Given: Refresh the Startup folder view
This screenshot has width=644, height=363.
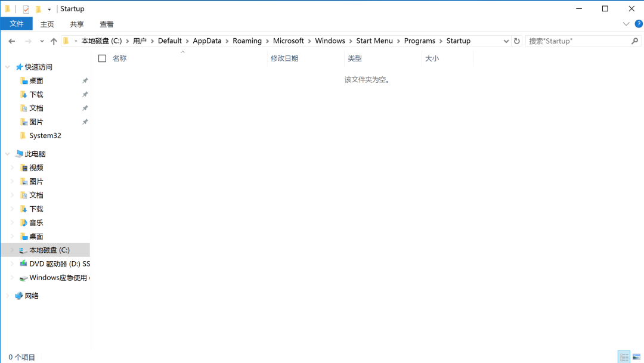Looking at the screenshot, I should (516, 41).
